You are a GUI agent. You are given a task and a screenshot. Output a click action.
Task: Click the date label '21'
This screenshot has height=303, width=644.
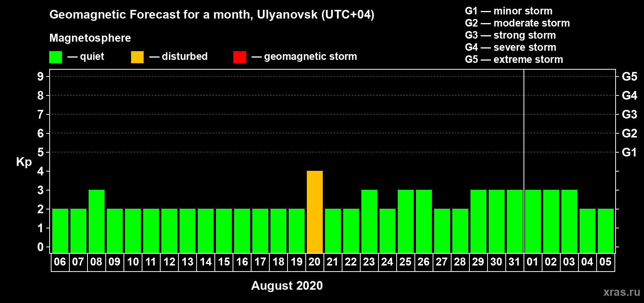pos(333,262)
